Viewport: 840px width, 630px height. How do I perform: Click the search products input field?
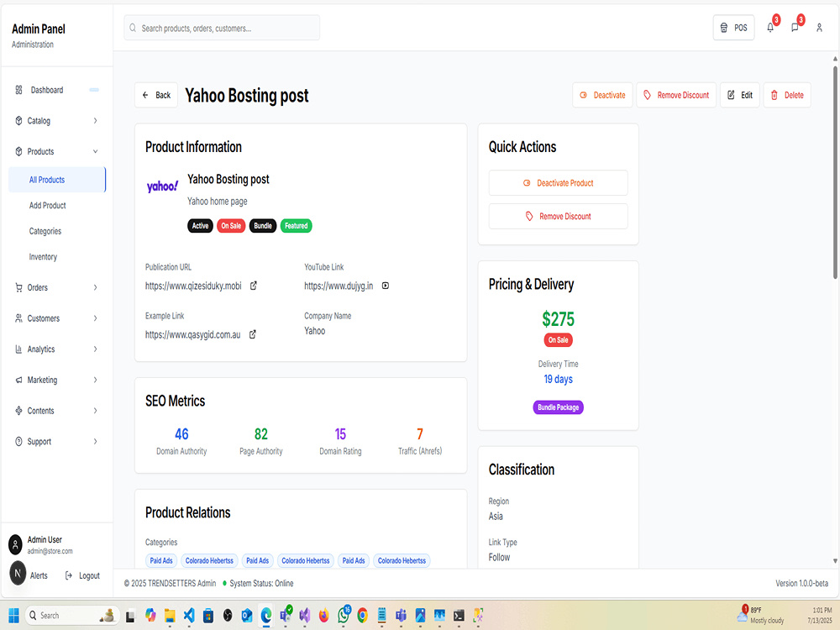(222, 28)
